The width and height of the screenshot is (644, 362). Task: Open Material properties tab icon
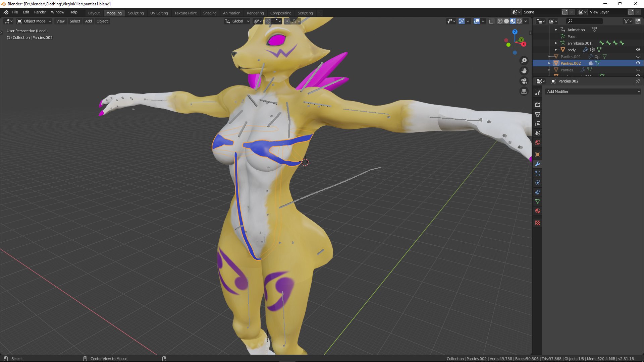pyautogui.click(x=538, y=211)
